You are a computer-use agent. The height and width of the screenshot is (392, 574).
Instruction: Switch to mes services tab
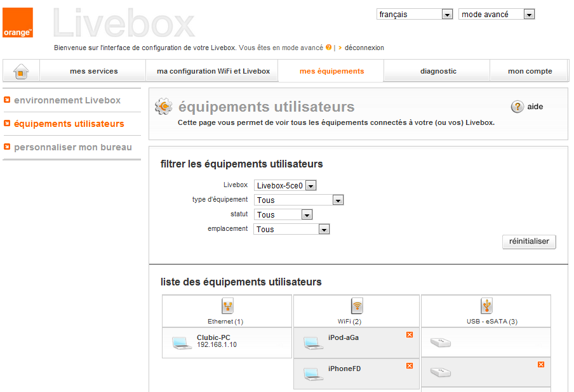click(94, 71)
